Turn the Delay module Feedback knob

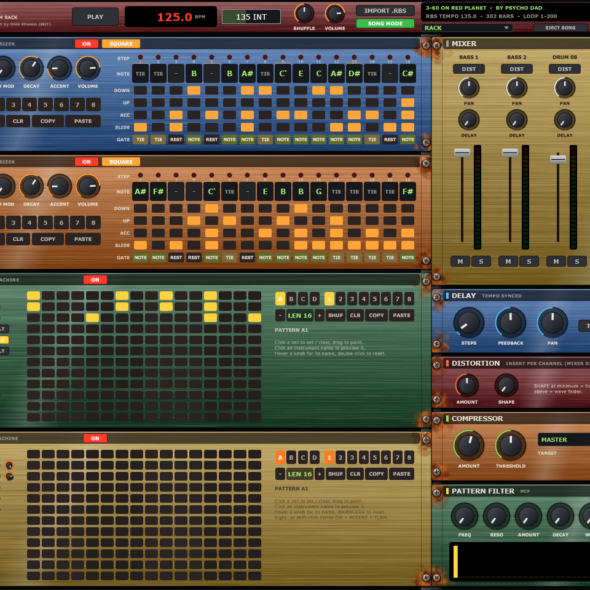tap(511, 323)
